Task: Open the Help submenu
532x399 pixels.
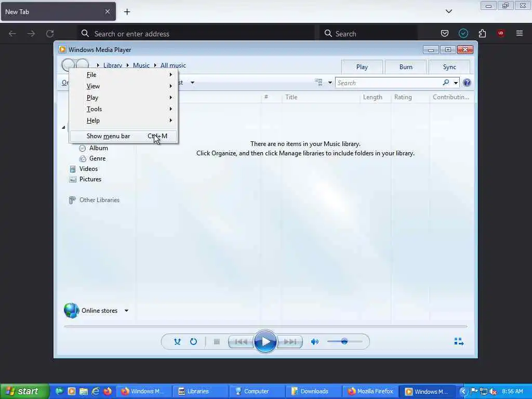Action: click(124, 121)
